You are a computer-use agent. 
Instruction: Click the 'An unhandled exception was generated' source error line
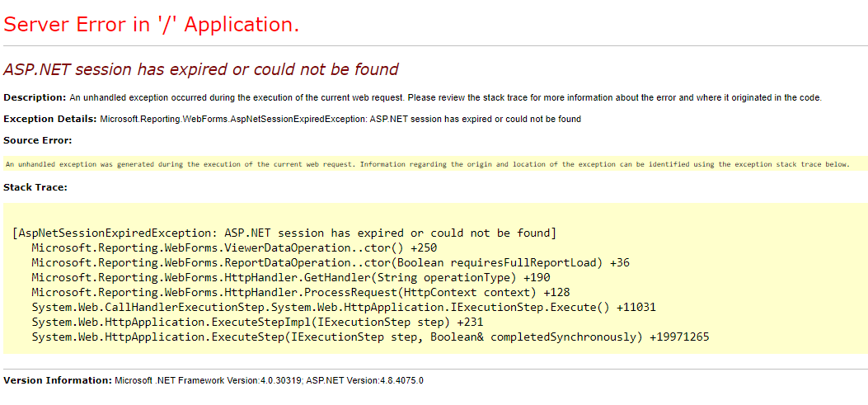[427, 164]
